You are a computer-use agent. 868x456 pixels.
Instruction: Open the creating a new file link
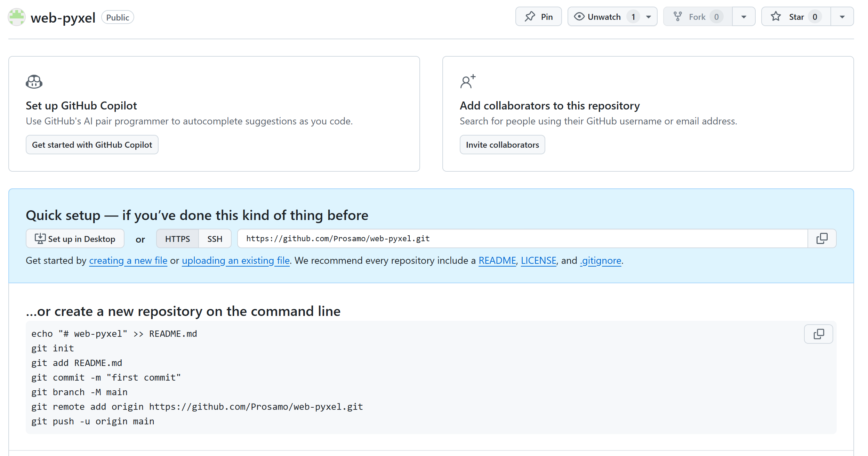point(128,260)
